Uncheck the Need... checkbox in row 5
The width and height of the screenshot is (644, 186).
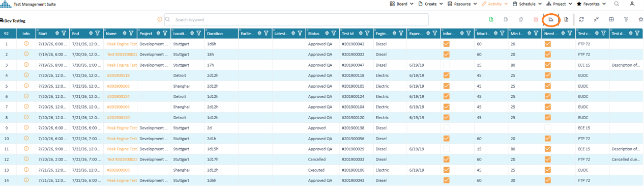547,86
